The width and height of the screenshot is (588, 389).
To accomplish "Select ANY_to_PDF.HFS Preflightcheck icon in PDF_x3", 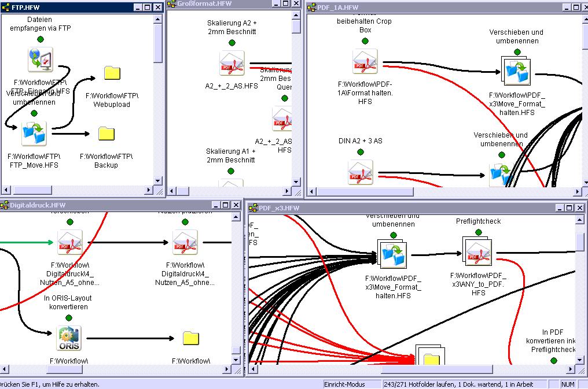I will (x=477, y=251).
